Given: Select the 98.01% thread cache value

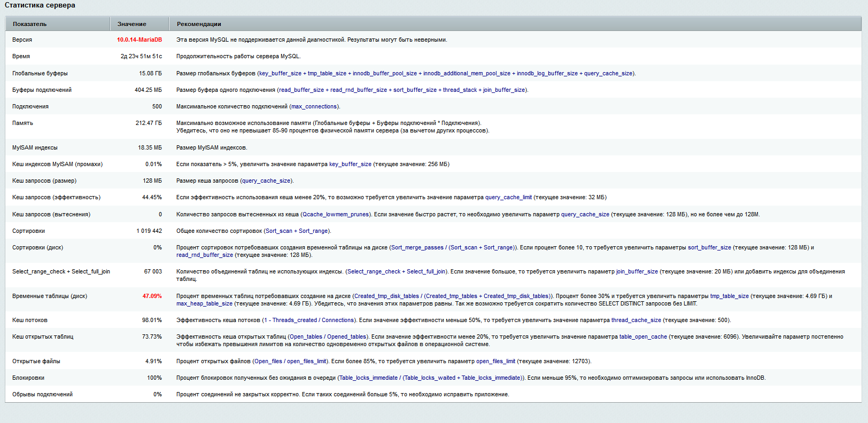Looking at the screenshot, I should coord(152,320).
